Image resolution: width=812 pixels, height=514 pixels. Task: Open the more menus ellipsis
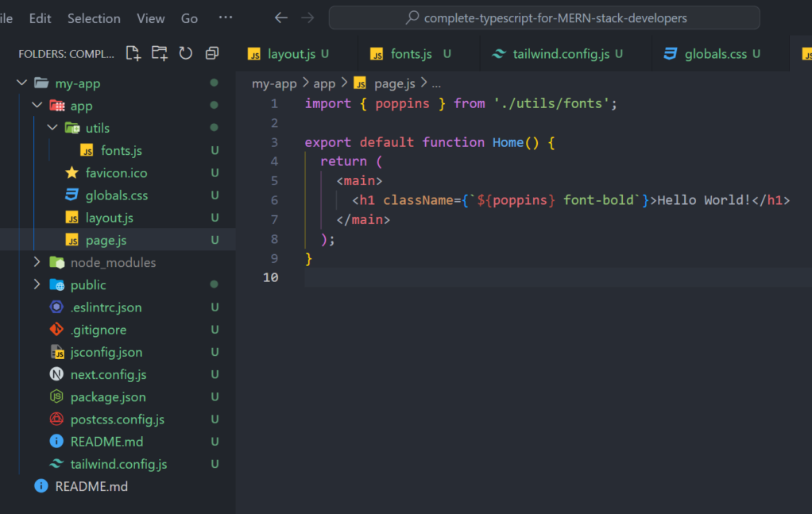point(226,17)
